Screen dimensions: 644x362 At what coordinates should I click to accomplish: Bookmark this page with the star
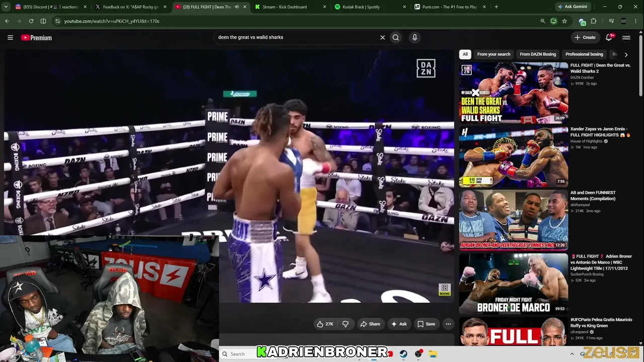click(x=565, y=21)
